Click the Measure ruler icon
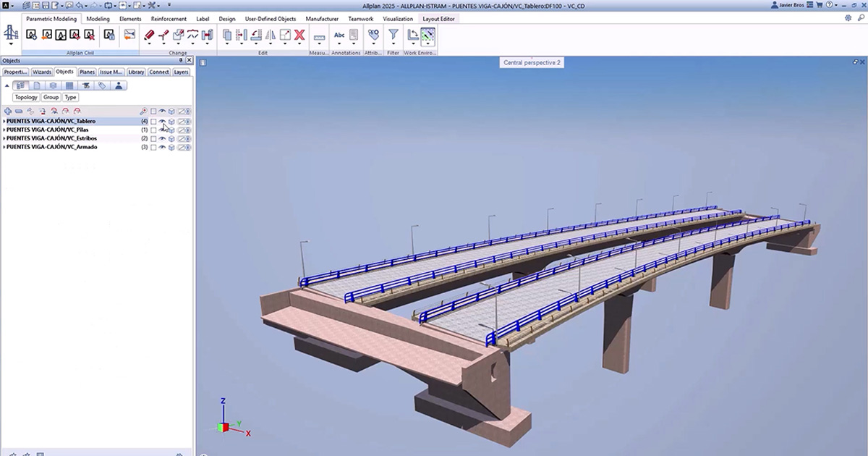 point(319,36)
